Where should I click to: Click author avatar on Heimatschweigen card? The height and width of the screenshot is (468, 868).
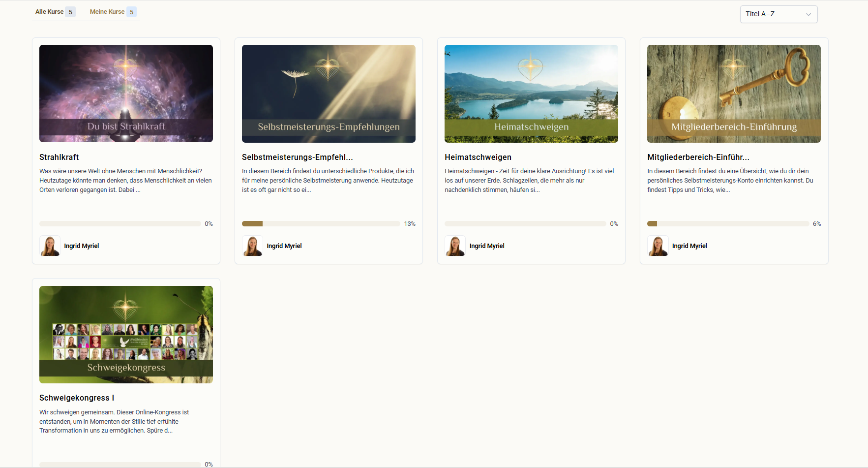(455, 246)
